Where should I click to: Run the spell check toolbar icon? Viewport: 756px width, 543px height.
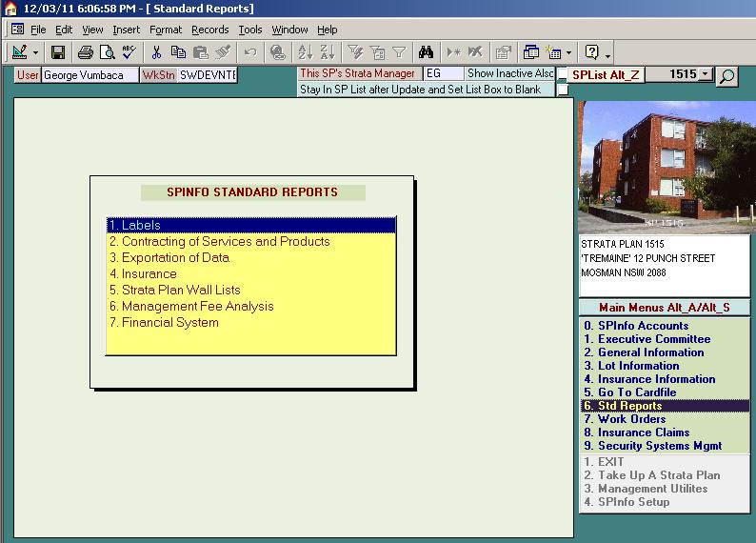point(129,52)
